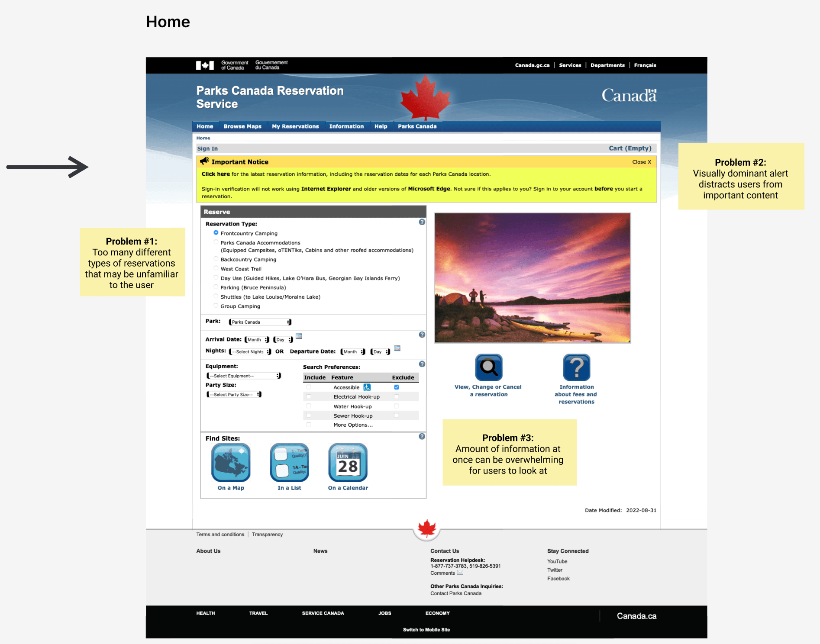Select Frontcountry Camping reservation type

point(216,233)
